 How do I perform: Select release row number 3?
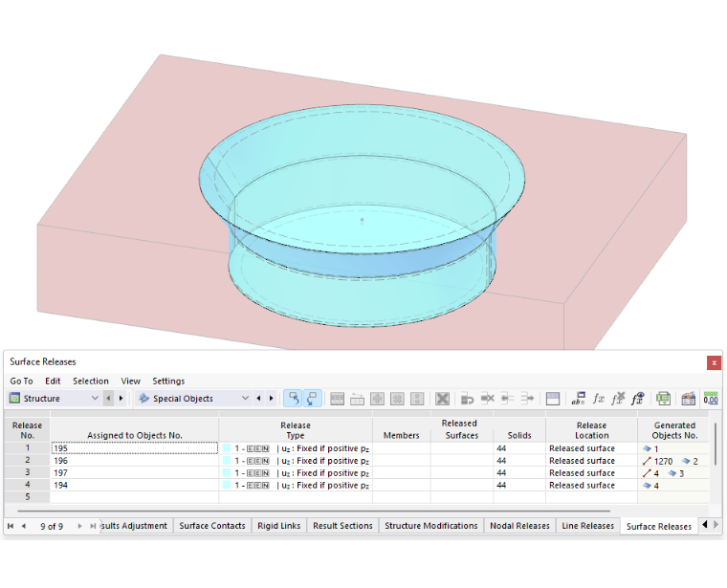(x=28, y=472)
